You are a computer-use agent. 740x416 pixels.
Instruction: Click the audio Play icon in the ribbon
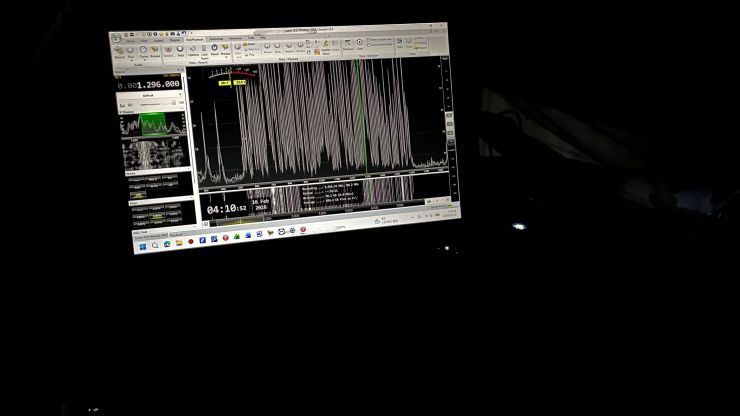coord(131,51)
